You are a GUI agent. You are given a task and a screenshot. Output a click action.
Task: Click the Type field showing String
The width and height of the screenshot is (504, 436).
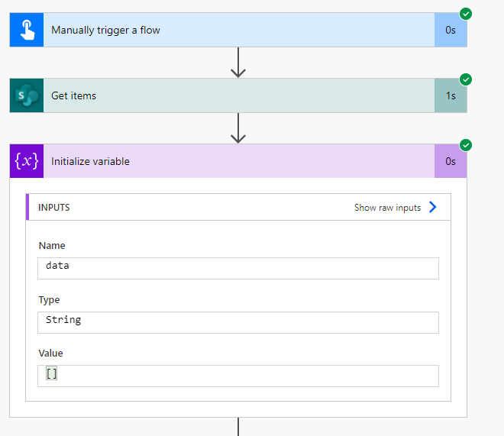point(238,321)
